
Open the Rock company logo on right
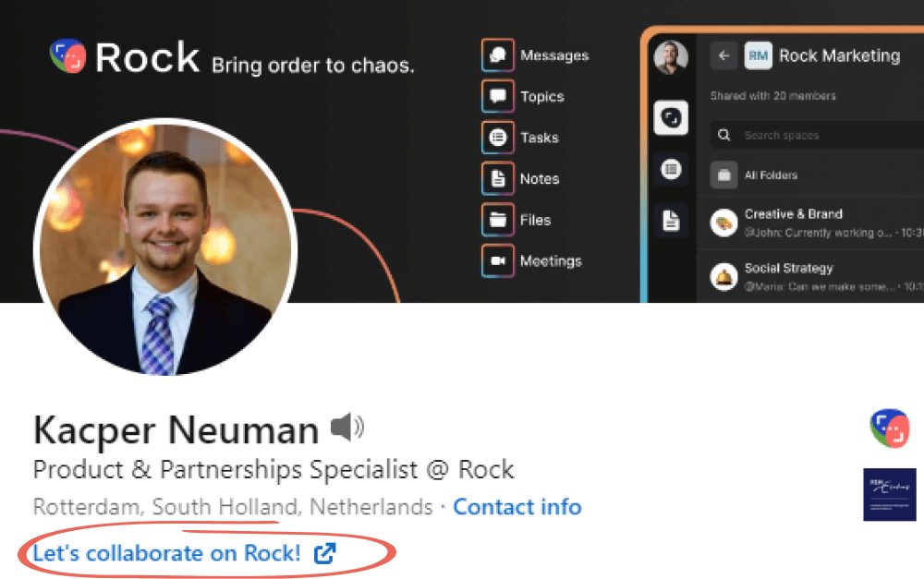(889, 428)
